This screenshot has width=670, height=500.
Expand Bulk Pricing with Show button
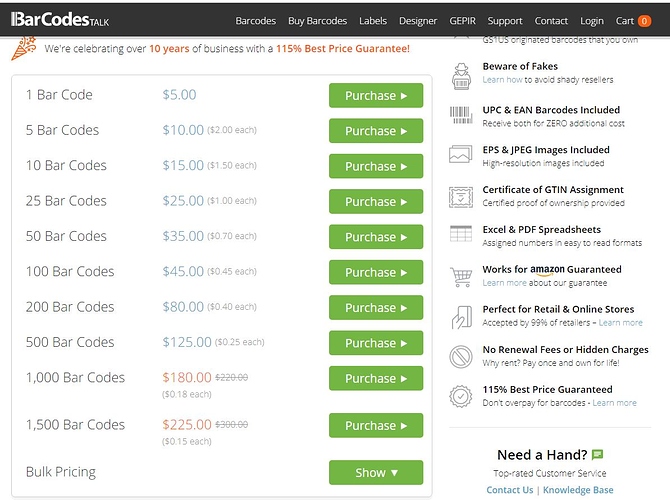click(x=376, y=472)
